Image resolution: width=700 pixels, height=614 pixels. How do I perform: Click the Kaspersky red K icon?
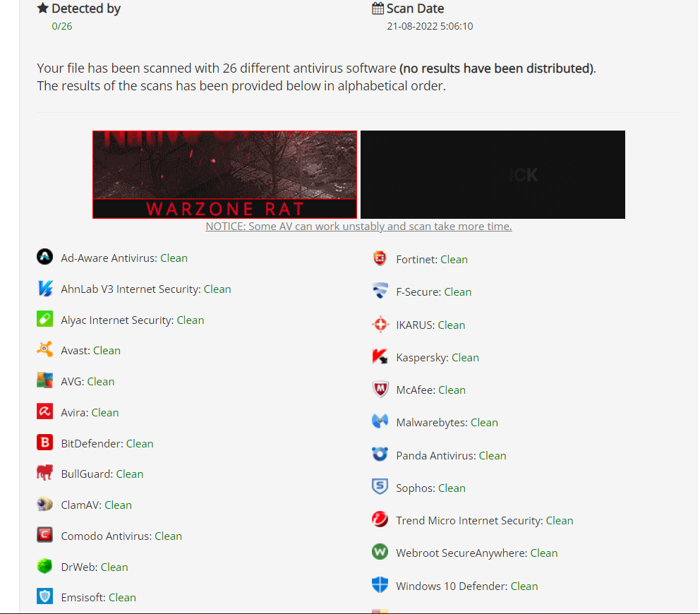380,356
